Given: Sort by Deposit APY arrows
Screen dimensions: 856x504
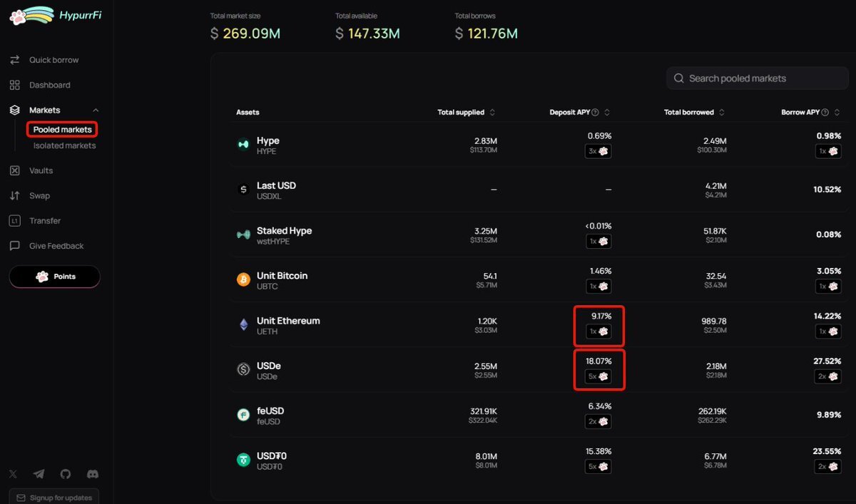Looking at the screenshot, I should 607,113.
